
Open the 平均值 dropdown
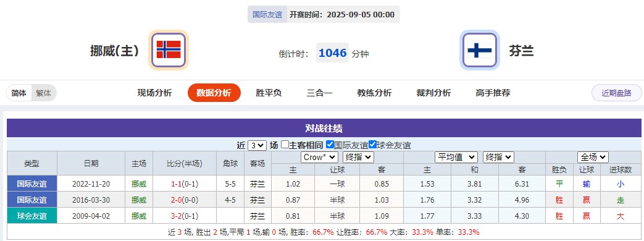point(456,157)
